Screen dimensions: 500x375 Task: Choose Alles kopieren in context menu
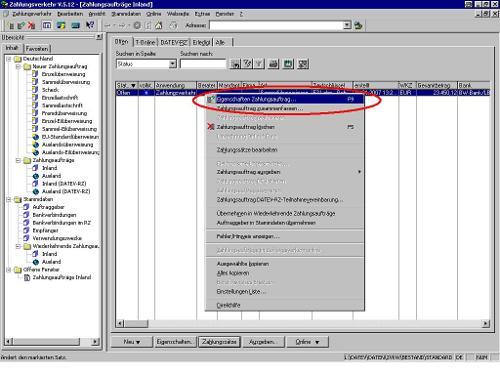(285, 273)
